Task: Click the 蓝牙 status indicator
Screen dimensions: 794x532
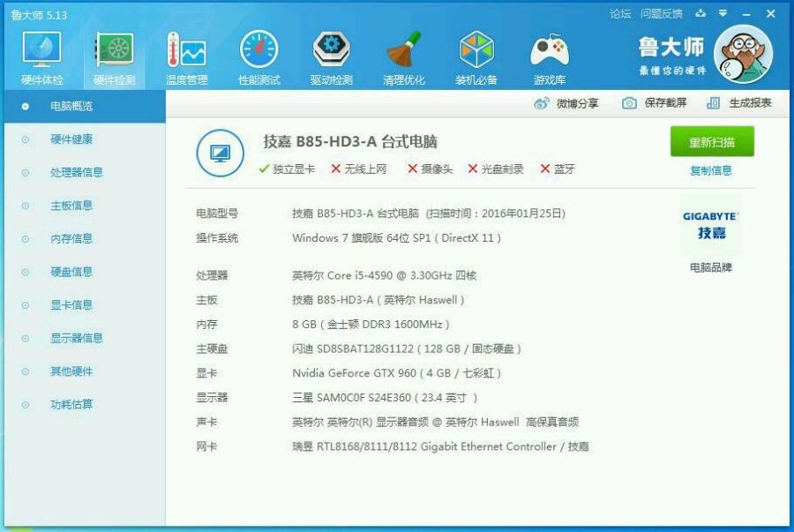Action: pos(558,169)
